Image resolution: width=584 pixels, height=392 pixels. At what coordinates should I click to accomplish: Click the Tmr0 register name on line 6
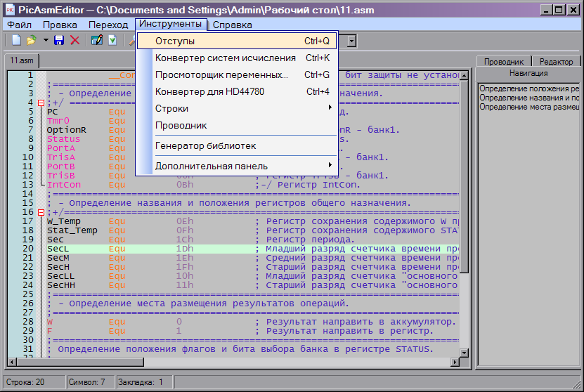click(x=58, y=121)
